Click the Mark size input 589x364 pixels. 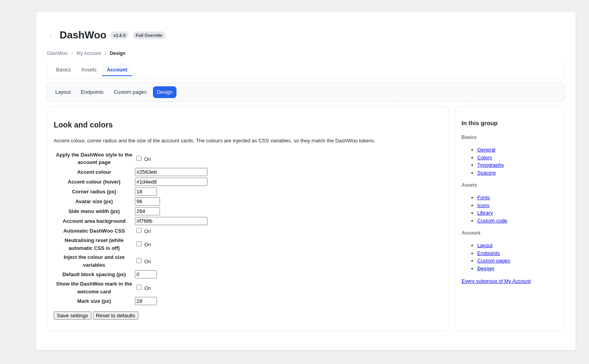(x=146, y=301)
